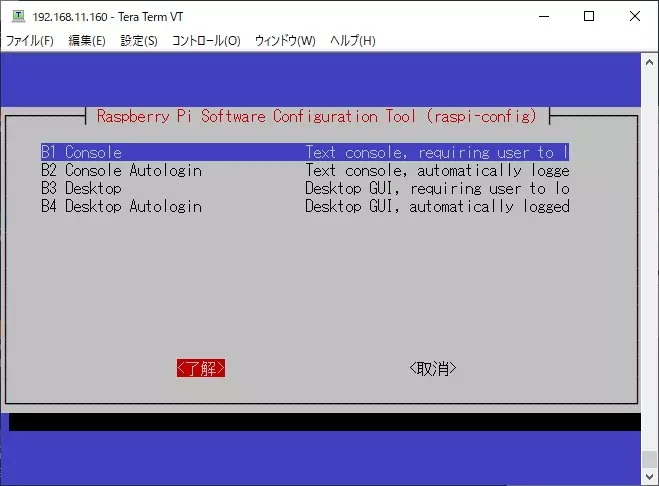Select the B4 Desktop Autologin option
659x486 pixels.
[x=305, y=206]
